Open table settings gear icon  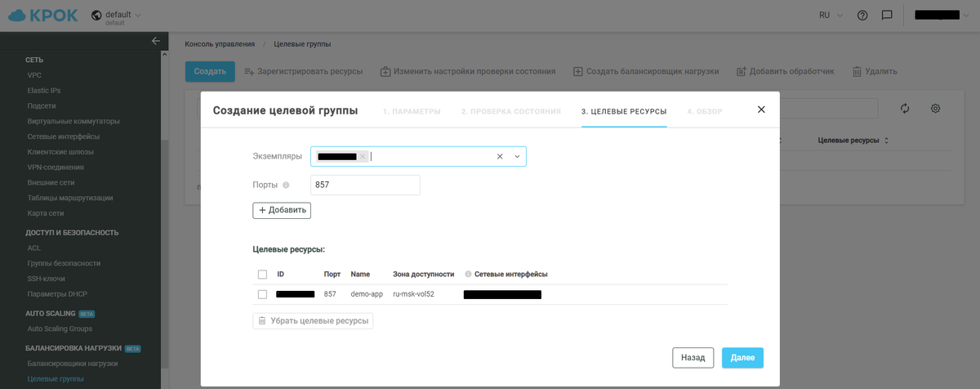pyautogui.click(x=936, y=108)
